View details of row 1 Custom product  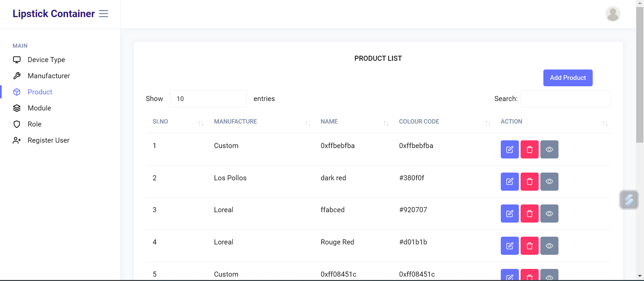click(x=549, y=149)
